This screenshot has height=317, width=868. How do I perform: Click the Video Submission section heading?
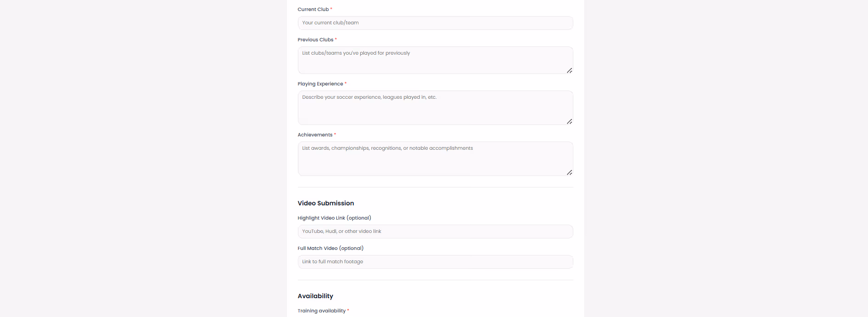point(326,203)
